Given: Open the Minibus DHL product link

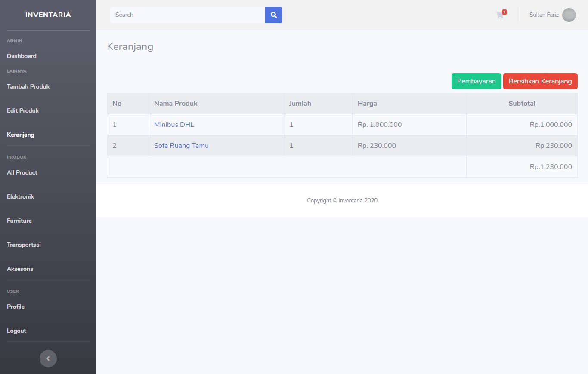Looking at the screenshot, I should click(173, 124).
